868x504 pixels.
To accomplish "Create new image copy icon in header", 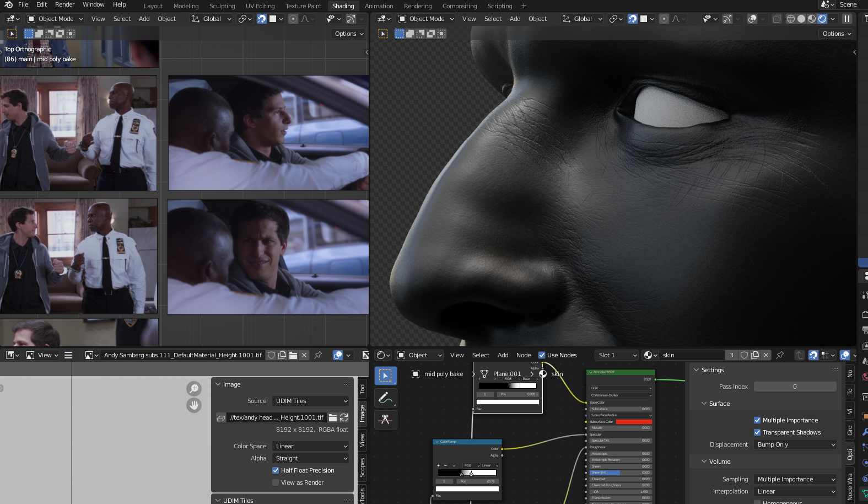I will (x=282, y=355).
